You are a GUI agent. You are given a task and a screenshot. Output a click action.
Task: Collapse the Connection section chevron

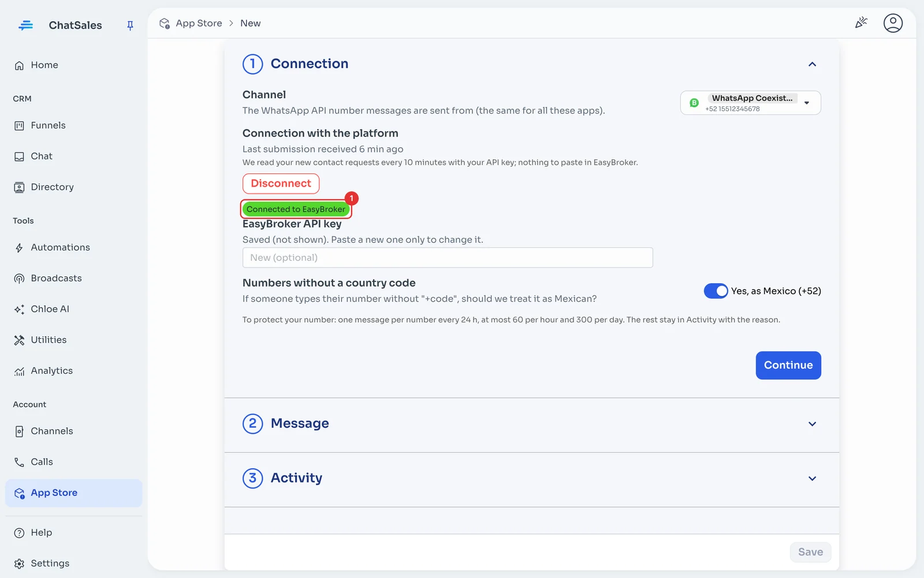[x=812, y=64]
